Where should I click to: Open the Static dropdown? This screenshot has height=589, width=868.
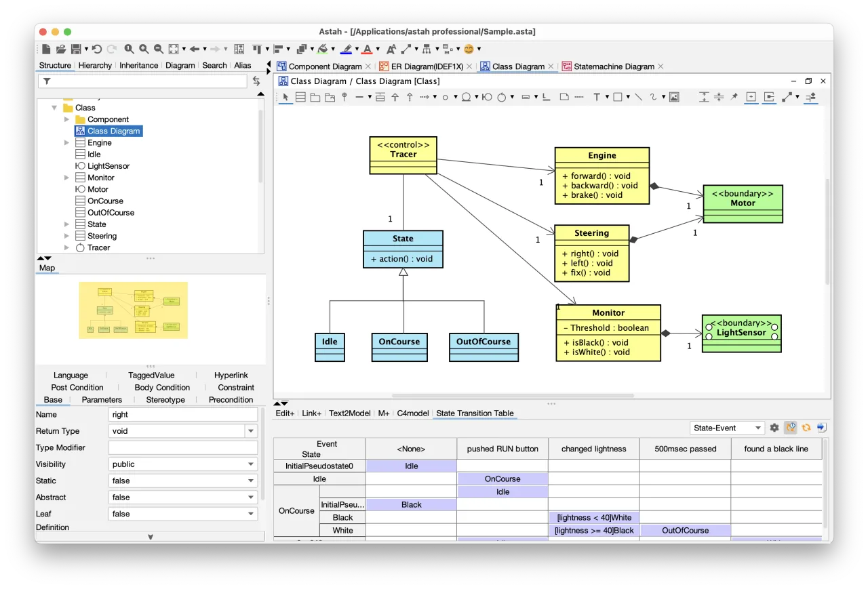[x=183, y=481]
